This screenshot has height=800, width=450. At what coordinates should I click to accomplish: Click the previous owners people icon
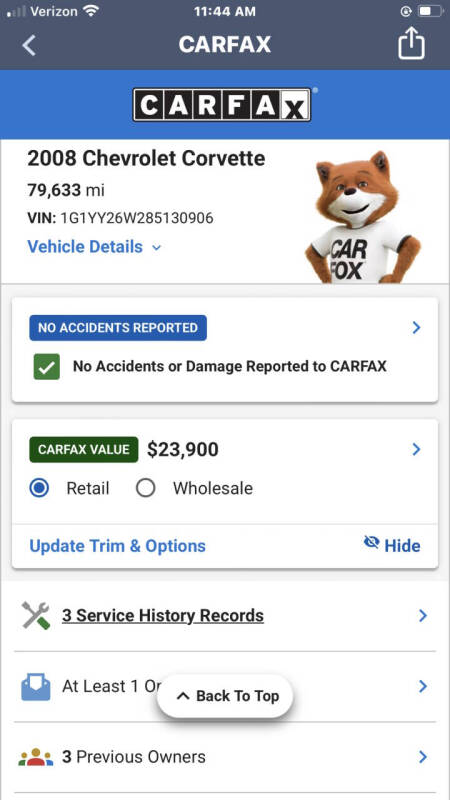coord(36,757)
